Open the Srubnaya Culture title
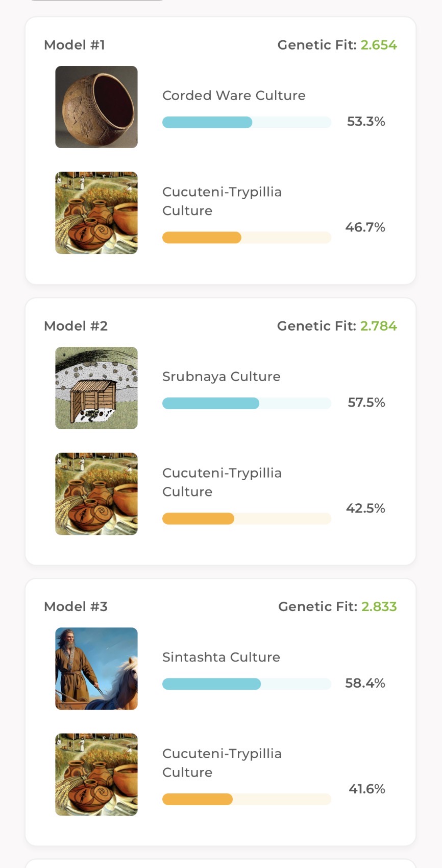Image resolution: width=442 pixels, height=868 pixels. 221,377
